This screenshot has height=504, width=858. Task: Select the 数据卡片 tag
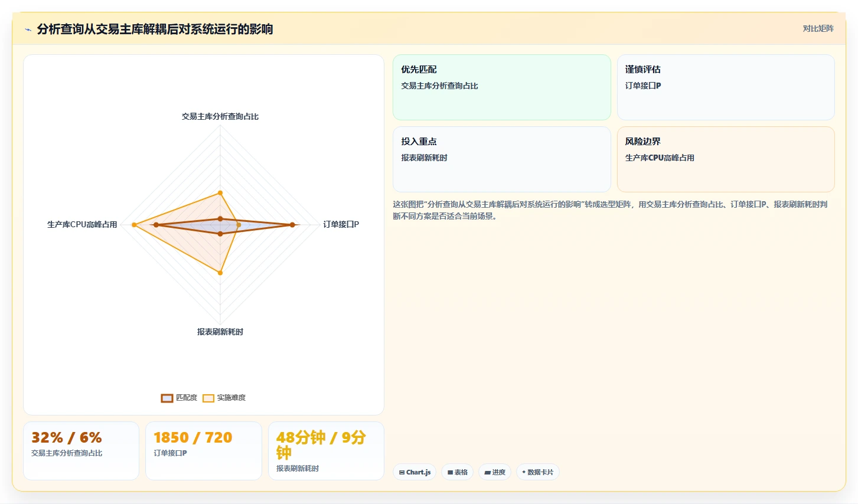pos(538,472)
